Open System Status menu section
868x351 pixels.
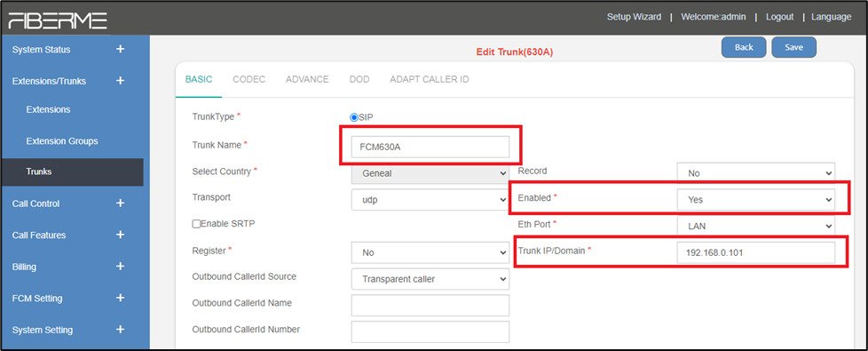tap(41, 50)
